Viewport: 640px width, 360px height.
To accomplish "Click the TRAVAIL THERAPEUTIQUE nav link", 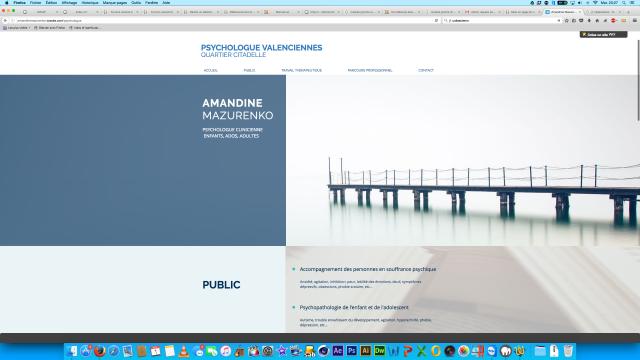I will click(x=301, y=70).
